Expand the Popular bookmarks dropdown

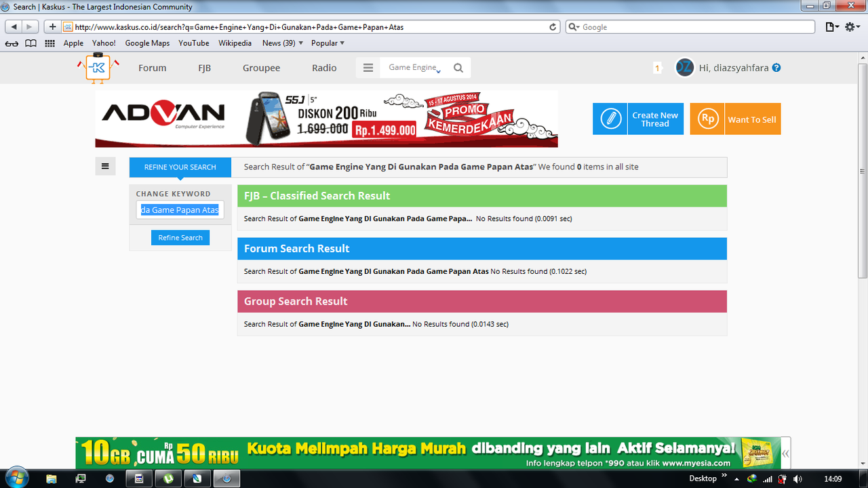tap(328, 43)
